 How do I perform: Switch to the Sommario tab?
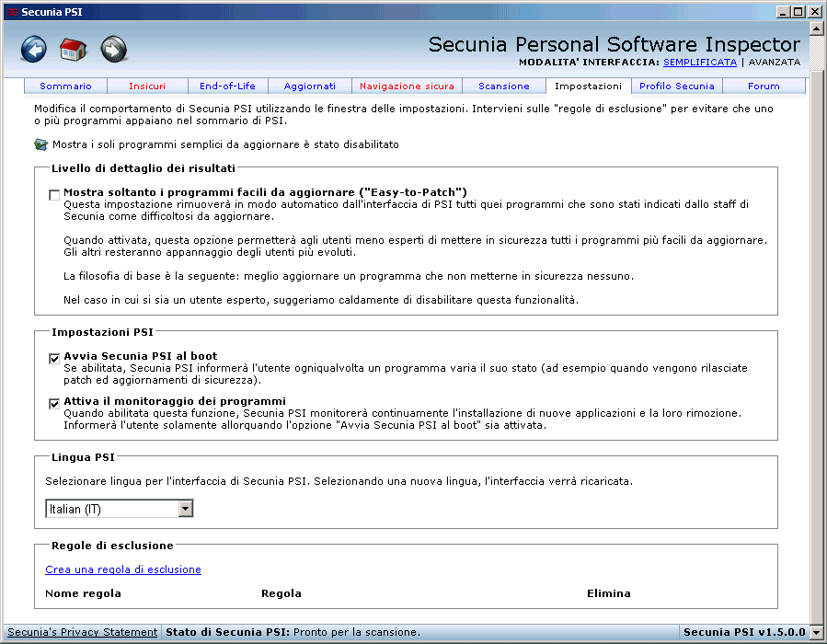click(65, 86)
